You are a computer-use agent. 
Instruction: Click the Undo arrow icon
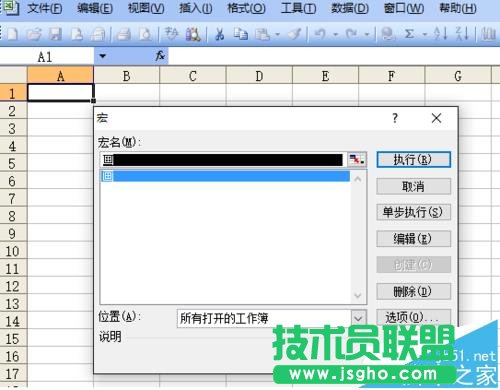tap(320, 34)
